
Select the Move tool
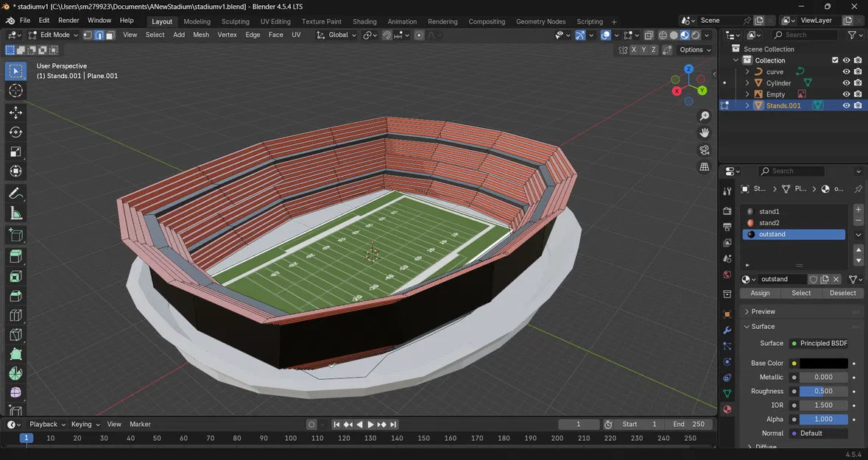point(15,113)
